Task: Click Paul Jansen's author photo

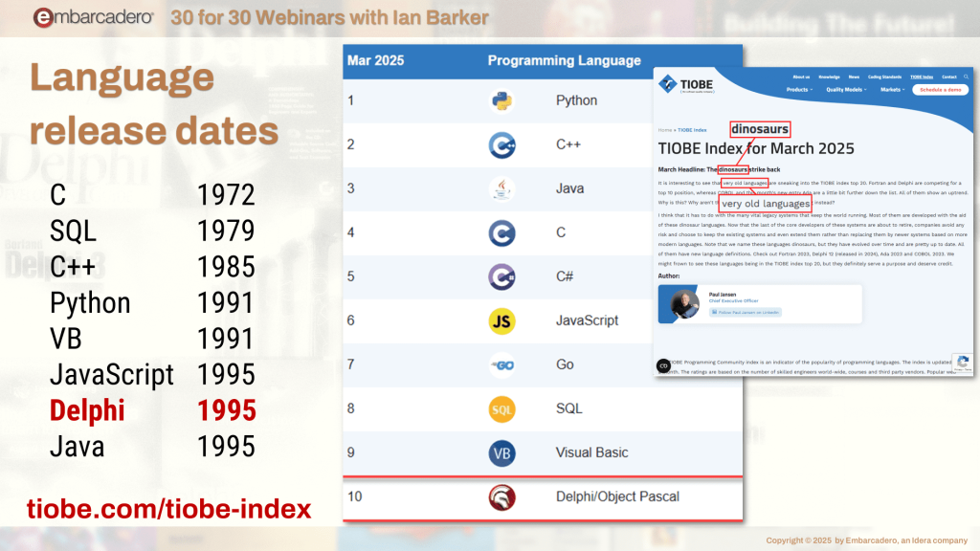Action: click(x=685, y=303)
